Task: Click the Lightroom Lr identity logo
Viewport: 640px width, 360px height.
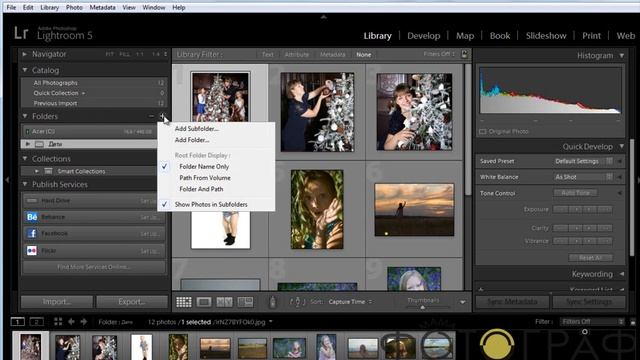Action: (21, 33)
